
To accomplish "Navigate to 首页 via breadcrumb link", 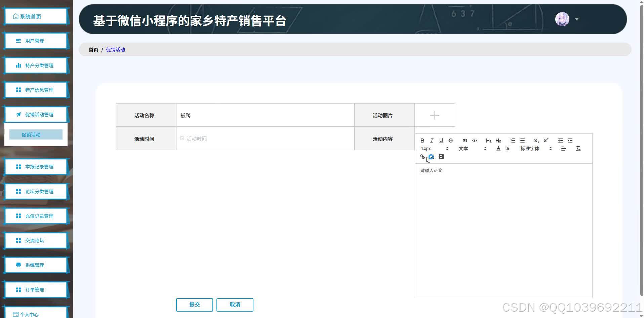I will click(x=93, y=49).
